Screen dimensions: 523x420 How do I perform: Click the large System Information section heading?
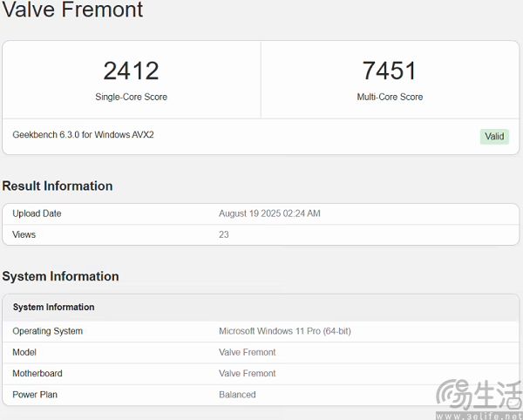60,276
